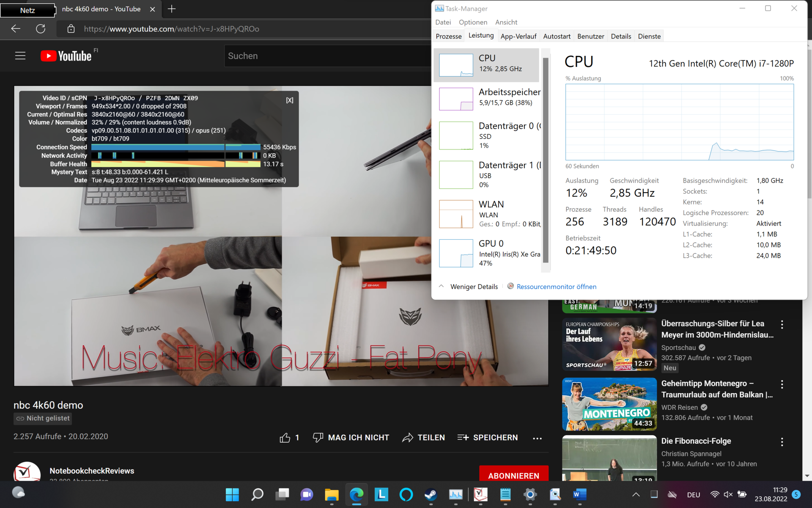This screenshot has width=812, height=508.
Task: Reload the page with the refresh icon
Action: (x=41, y=29)
